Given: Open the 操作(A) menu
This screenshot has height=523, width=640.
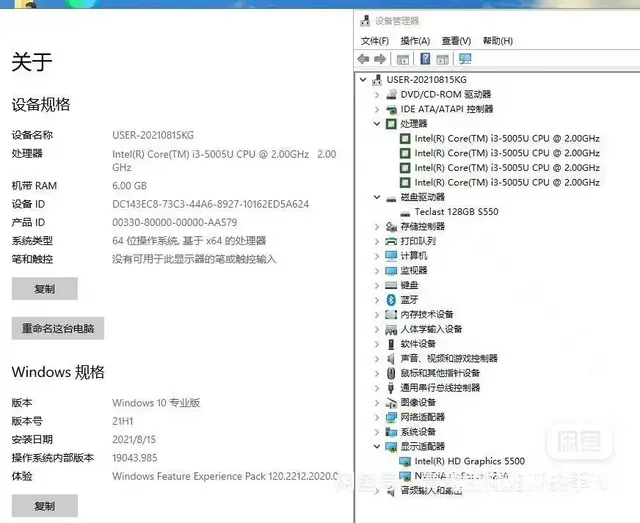Looking at the screenshot, I should (x=415, y=41).
